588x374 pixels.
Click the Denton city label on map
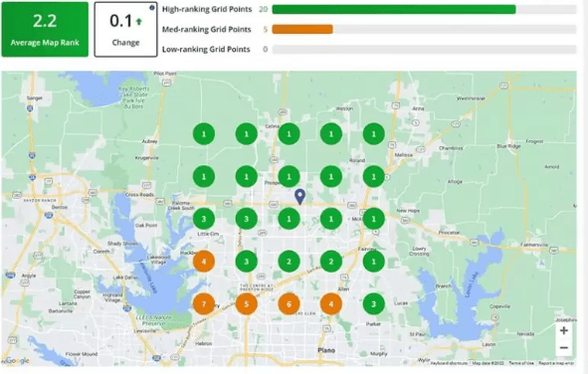pos(60,207)
